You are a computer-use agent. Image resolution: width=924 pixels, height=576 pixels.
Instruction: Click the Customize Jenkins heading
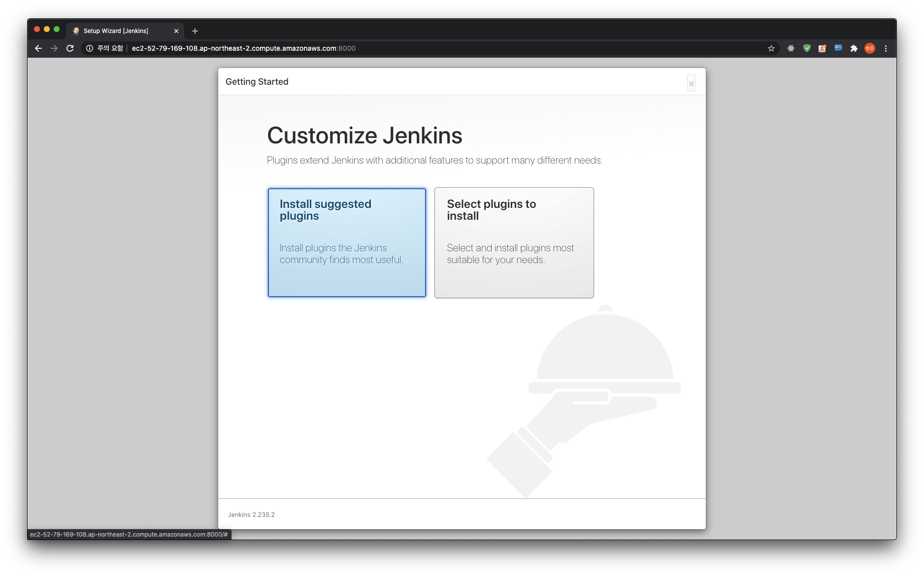point(364,136)
